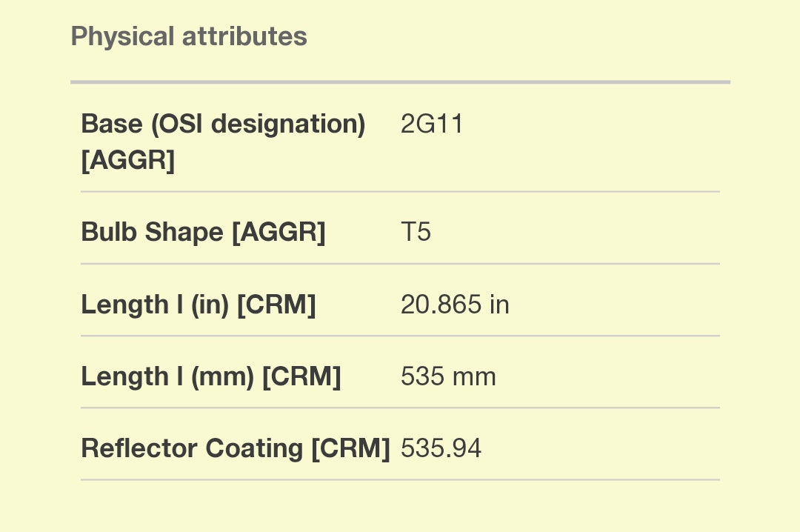Image resolution: width=800 pixels, height=532 pixels.
Task: Click the [AGGR] tag beside Bulb Shape
Action: 279,232
